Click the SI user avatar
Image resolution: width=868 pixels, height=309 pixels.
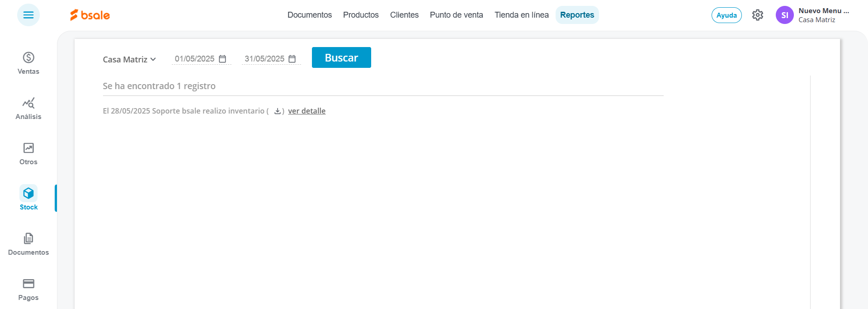click(785, 15)
